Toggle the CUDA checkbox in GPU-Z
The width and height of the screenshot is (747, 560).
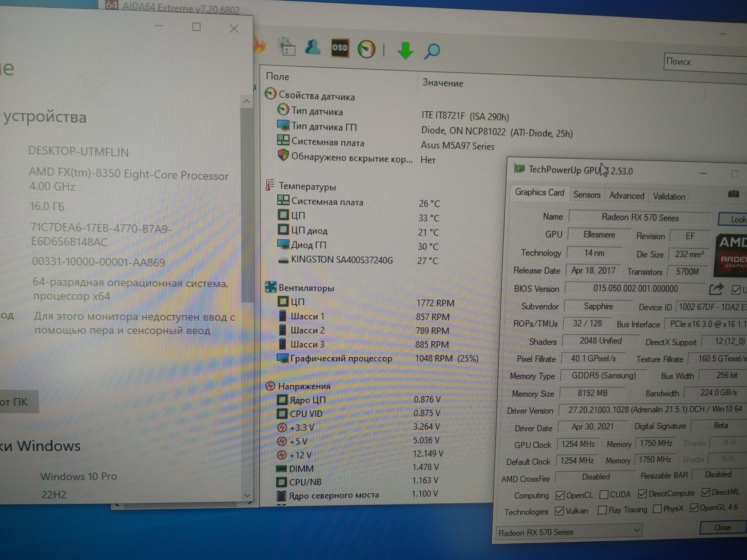[604, 495]
